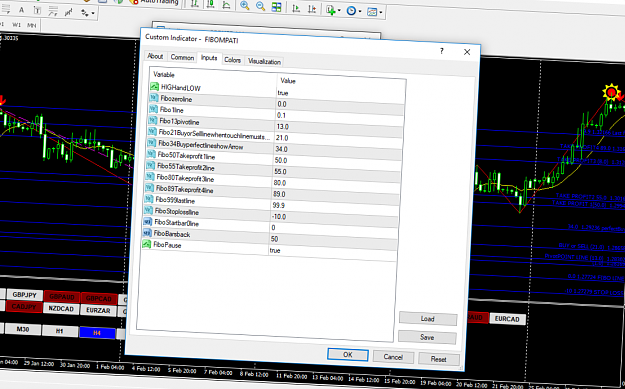Open the chart templates icon

[x=371, y=12]
